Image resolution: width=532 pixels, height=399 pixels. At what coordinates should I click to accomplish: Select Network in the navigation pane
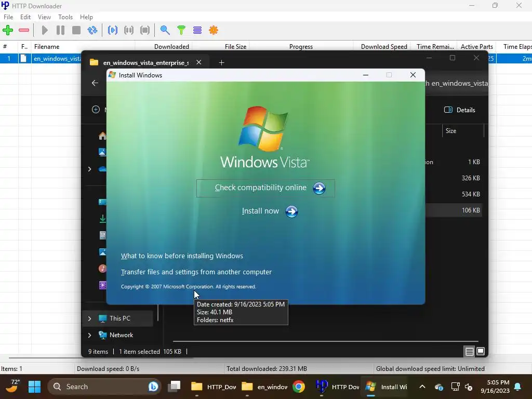pyautogui.click(x=121, y=335)
